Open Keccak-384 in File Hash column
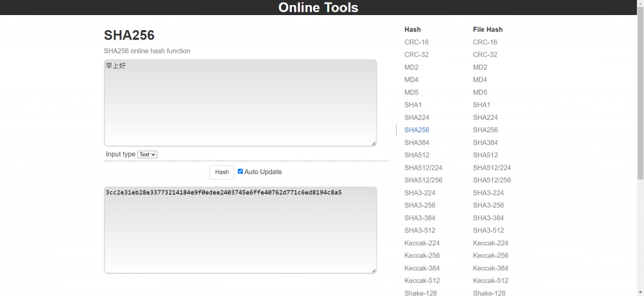Image resolution: width=644 pixels, height=296 pixels. pos(491,268)
